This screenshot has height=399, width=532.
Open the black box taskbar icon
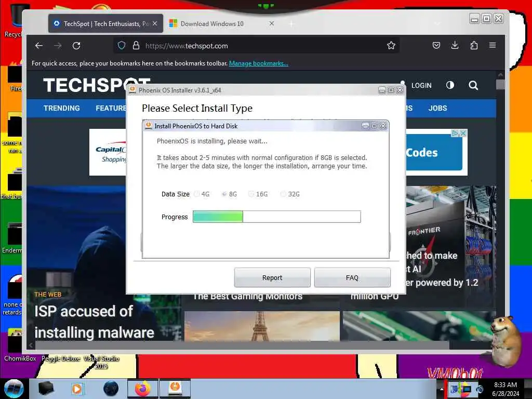46,389
